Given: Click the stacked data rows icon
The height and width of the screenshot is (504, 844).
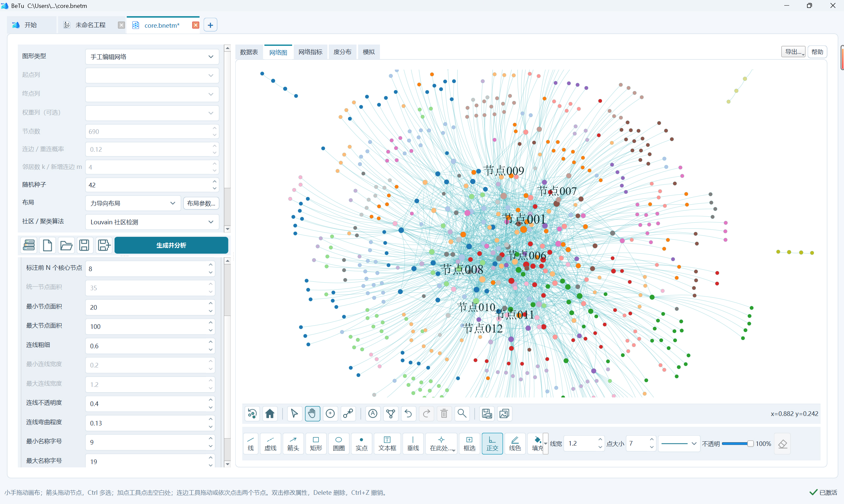Looking at the screenshot, I should click(29, 245).
